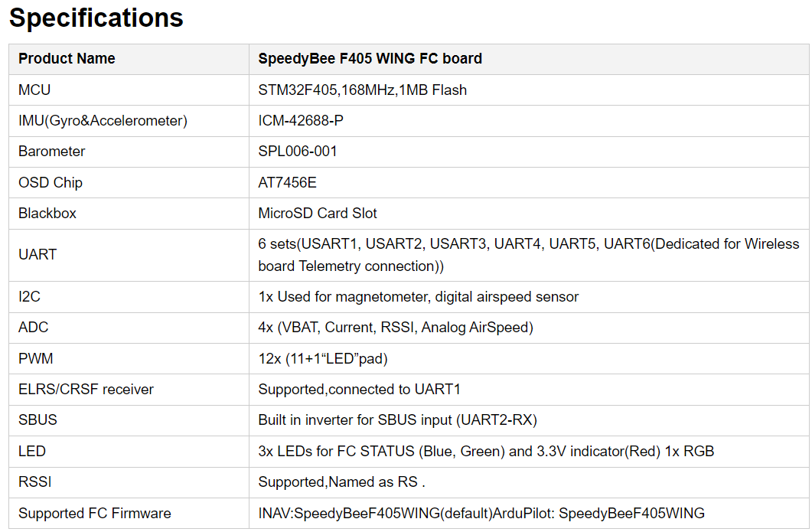Image resolution: width=812 pixels, height=532 pixels.
Task: Click the Product Name header cell
Action: (x=67, y=59)
